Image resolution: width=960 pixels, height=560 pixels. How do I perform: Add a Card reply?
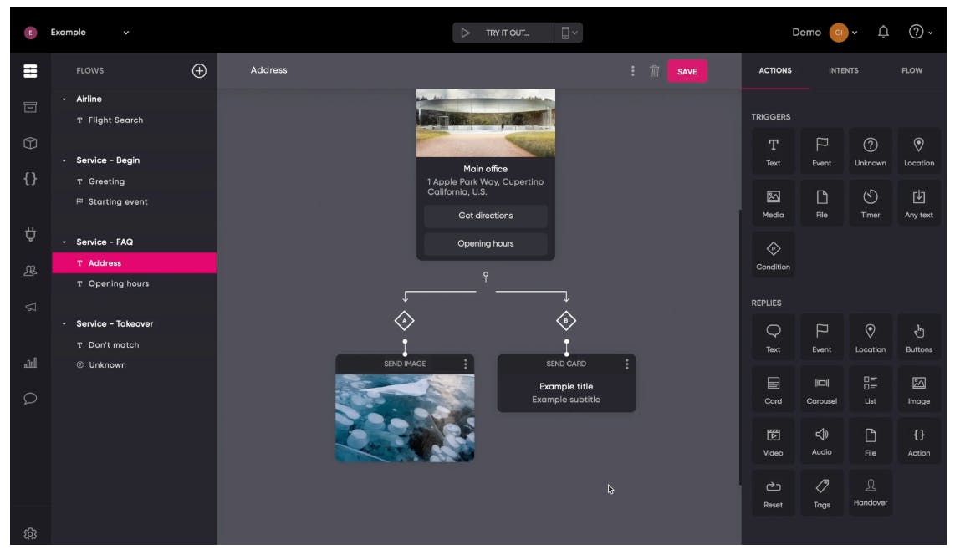[x=773, y=389]
